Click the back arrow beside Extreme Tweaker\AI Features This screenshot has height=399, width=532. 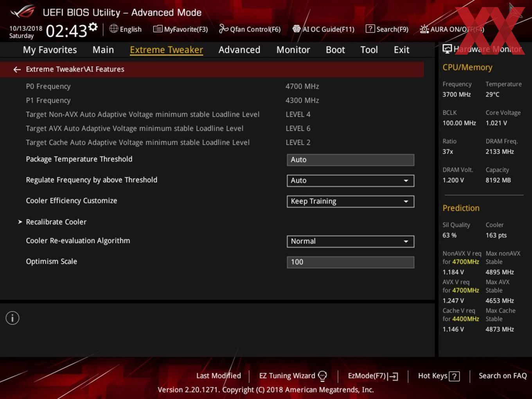click(17, 69)
